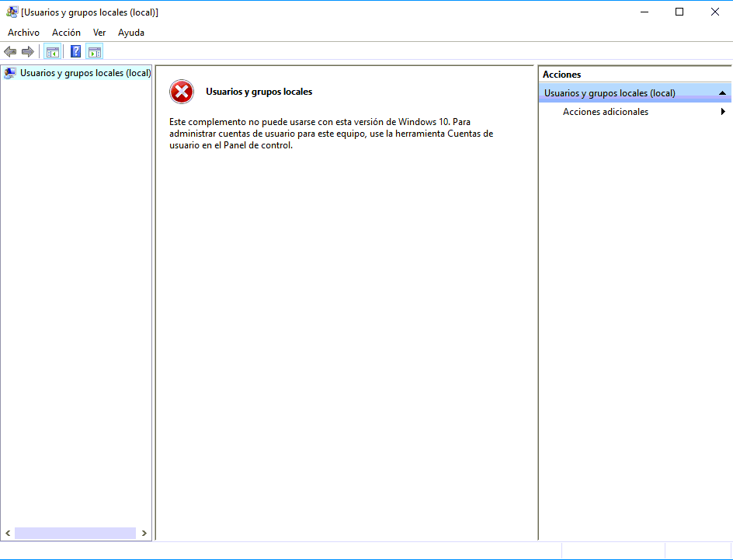The image size is (733, 560).
Task: Click left arrow of the tree horizontal scrollbar
Action: (8, 534)
